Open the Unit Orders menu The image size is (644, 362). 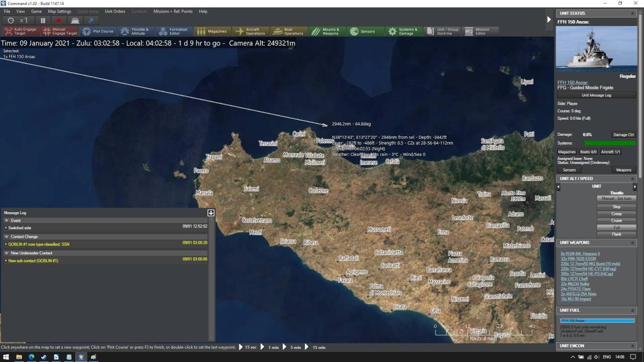tap(115, 11)
